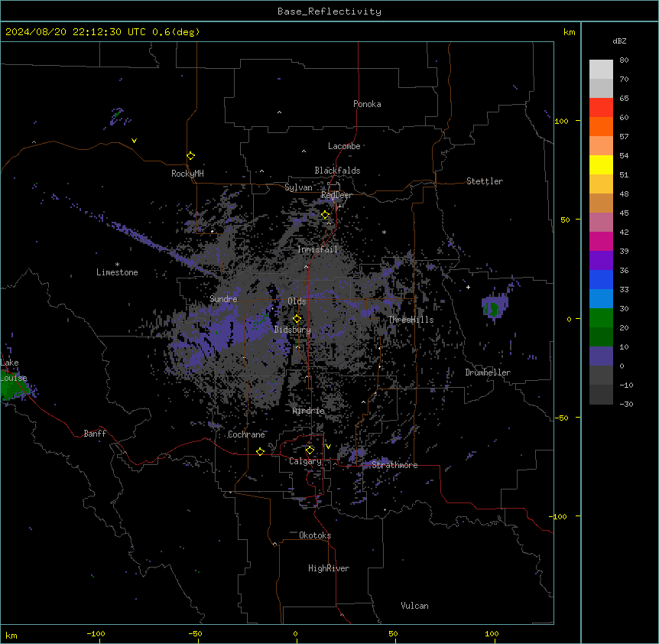Click the Okotoks label
This screenshot has height=644, width=659.
(x=315, y=535)
